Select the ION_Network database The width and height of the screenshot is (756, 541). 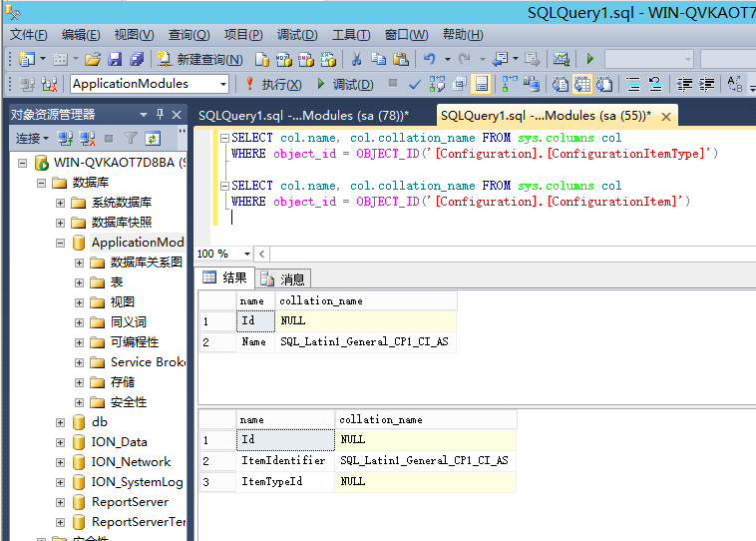click(131, 462)
